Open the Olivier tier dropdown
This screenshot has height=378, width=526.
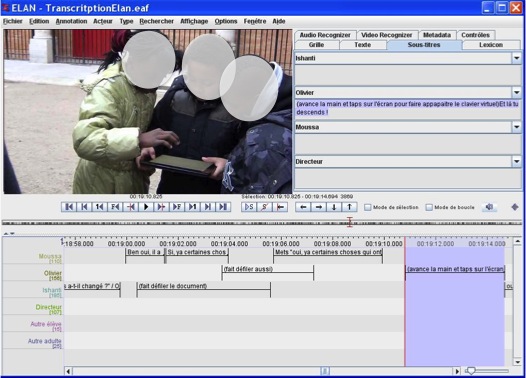516,92
